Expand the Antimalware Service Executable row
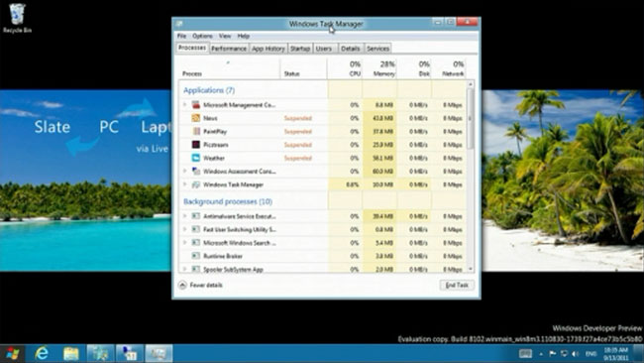Image resolution: width=644 pixels, height=363 pixels. click(x=185, y=216)
